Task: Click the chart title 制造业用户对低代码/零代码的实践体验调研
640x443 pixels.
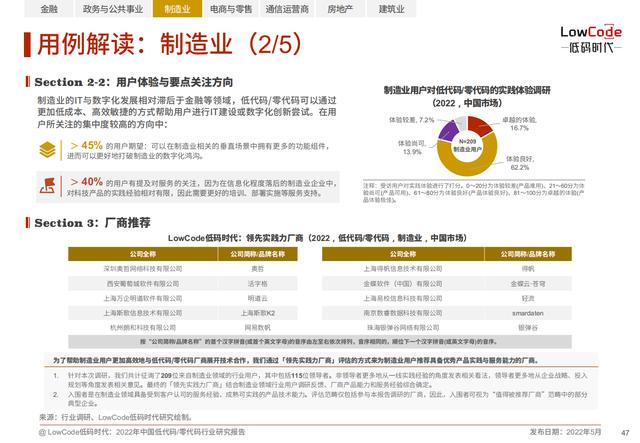Action: (467, 90)
